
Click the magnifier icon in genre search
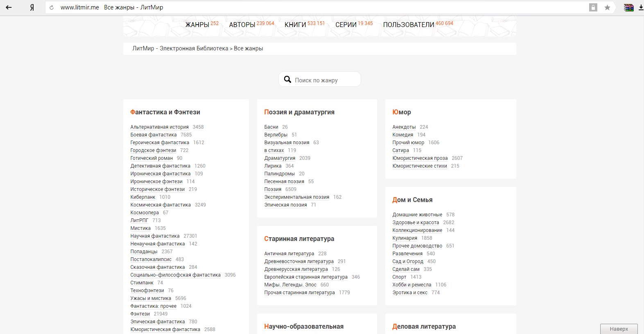tap(288, 80)
